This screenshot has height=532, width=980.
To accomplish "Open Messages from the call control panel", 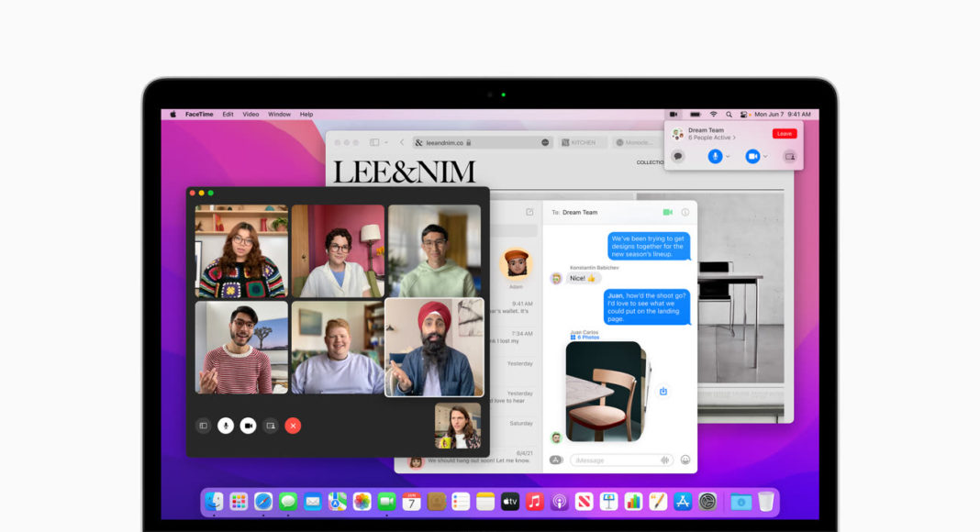I will (678, 157).
